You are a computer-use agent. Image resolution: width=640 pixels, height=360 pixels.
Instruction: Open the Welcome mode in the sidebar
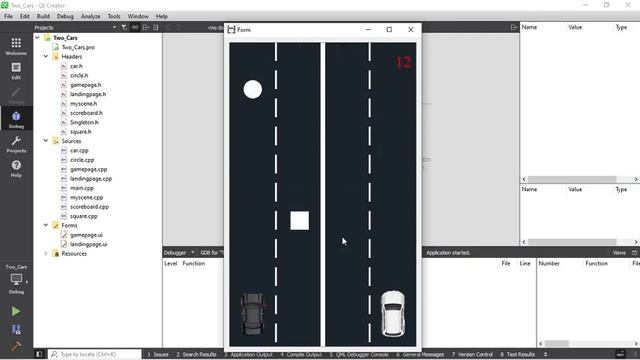pos(16,46)
